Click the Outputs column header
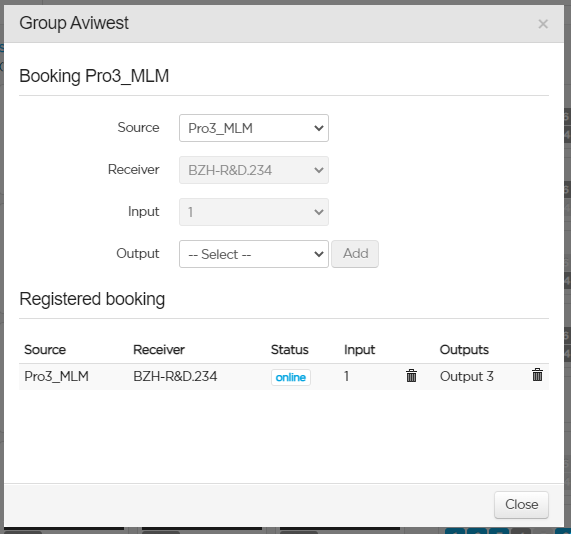Image resolution: width=571 pixels, height=534 pixels. click(464, 350)
